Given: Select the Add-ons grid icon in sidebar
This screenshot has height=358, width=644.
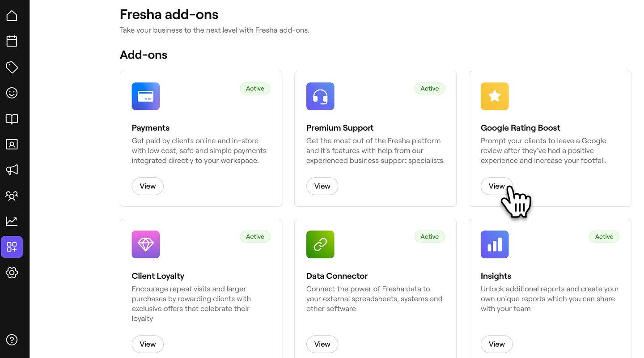Looking at the screenshot, I should tap(12, 247).
